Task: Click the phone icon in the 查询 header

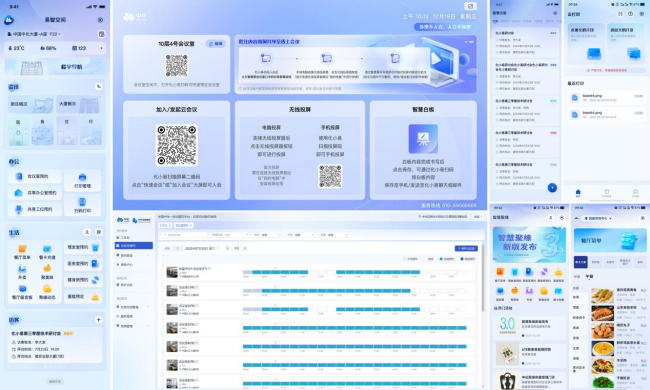Action: (x=99, y=87)
